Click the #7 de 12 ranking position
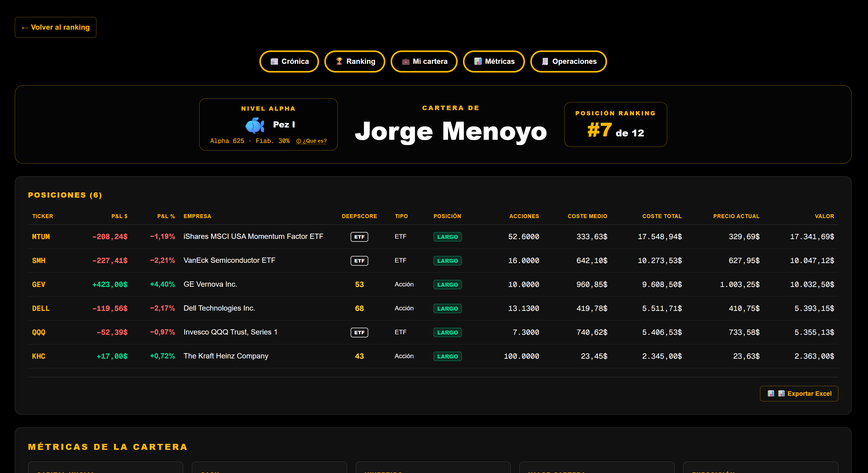The width and height of the screenshot is (868, 473). [x=615, y=131]
